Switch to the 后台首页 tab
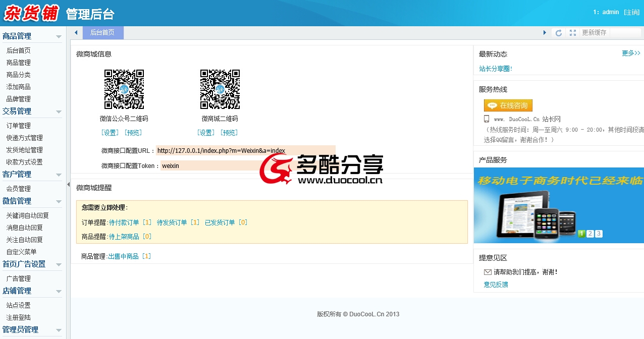Viewport: 644px width, 339px height. tap(102, 33)
